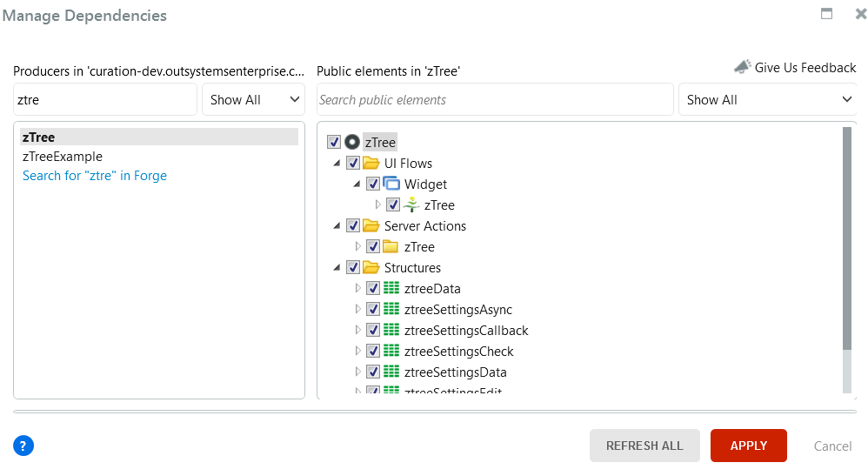Click the UI Flows folder icon
The width and height of the screenshot is (868, 476).
pyautogui.click(x=371, y=163)
